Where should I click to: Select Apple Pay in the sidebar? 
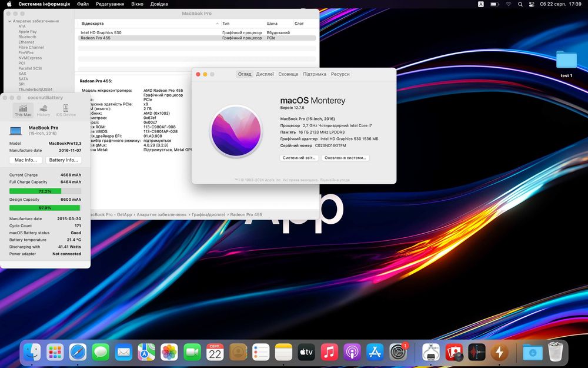[x=28, y=32]
